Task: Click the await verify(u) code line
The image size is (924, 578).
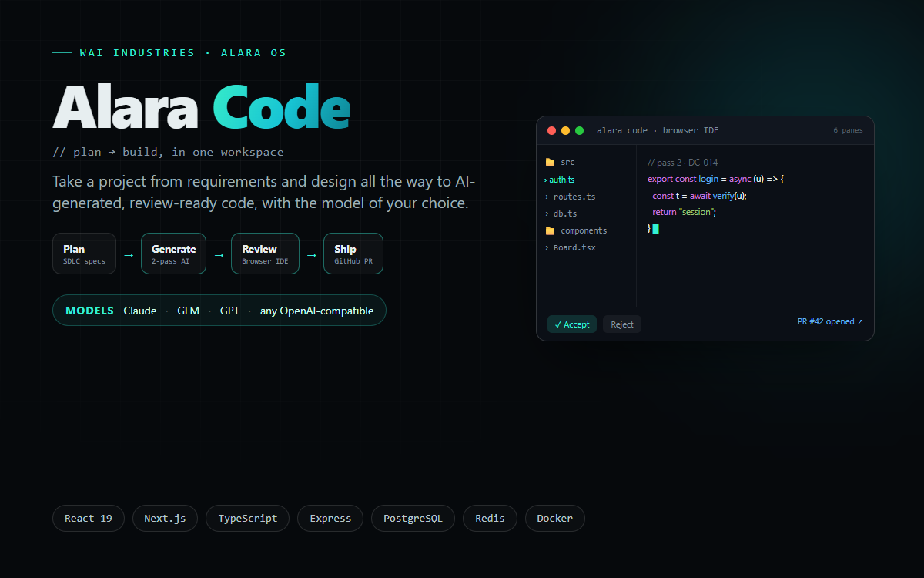Action: pos(700,196)
